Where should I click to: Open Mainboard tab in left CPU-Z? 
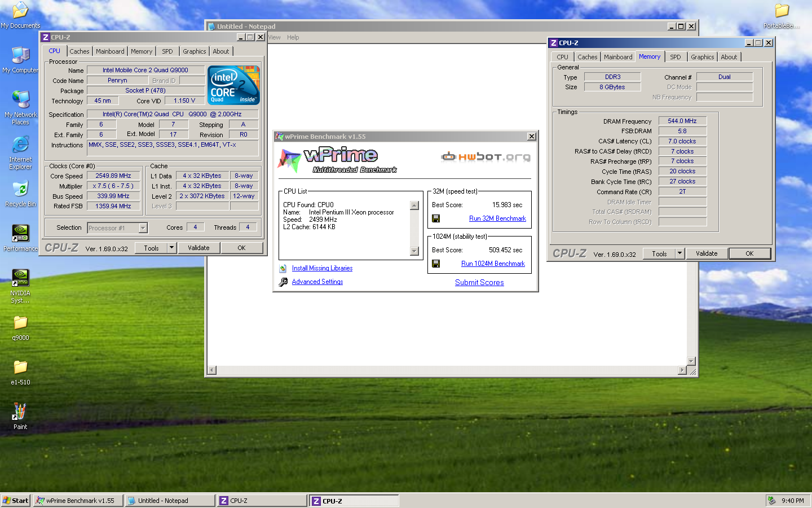110,51
